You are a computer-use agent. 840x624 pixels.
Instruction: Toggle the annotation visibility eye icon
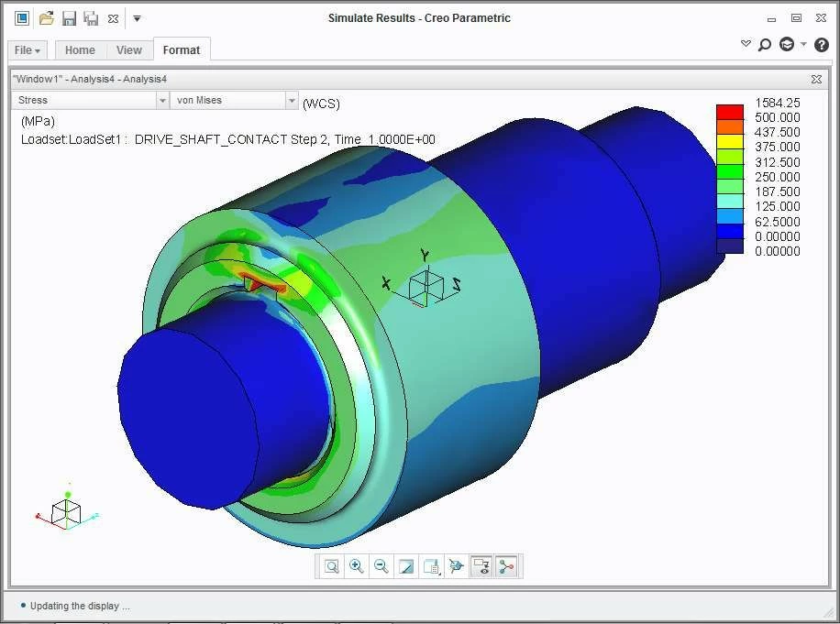(481, 566)
